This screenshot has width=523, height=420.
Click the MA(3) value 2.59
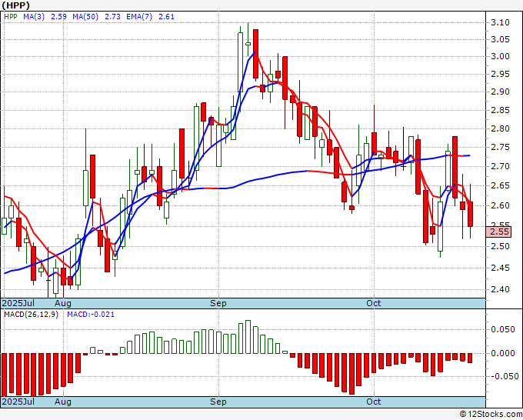pyautogui.click(x=58, y=17)
